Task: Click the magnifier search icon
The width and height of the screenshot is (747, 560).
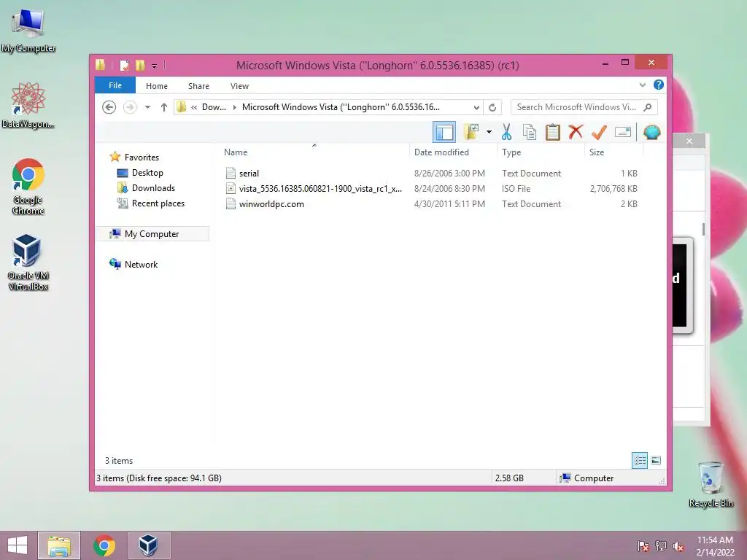Action: click(x=648, y=107)
